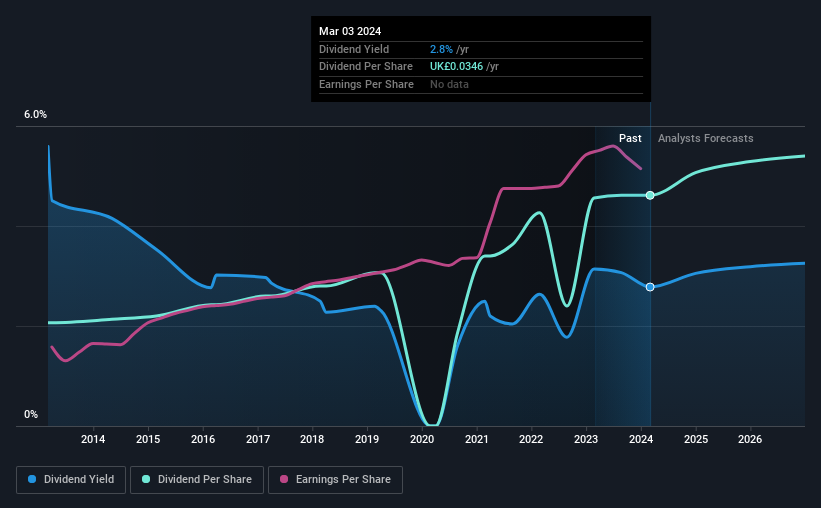Click the 2021 x-axis year label
The height and width of the screenshot is (508, 821).
click(476, 439)
